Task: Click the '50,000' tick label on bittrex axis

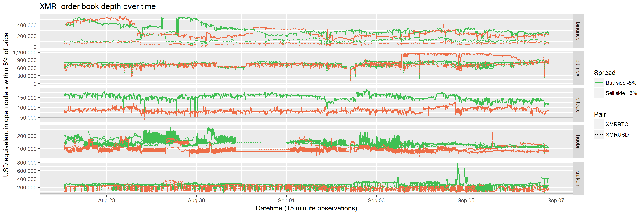Action: tap(28, 118)
